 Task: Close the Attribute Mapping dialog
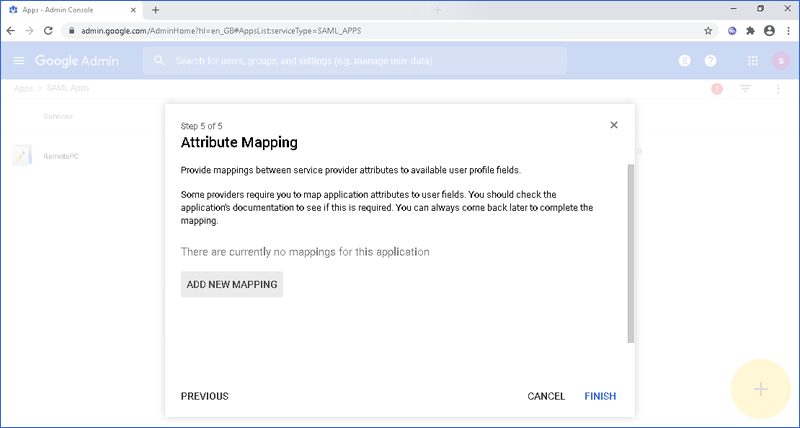pyautogui.click(x=614, y=125)
